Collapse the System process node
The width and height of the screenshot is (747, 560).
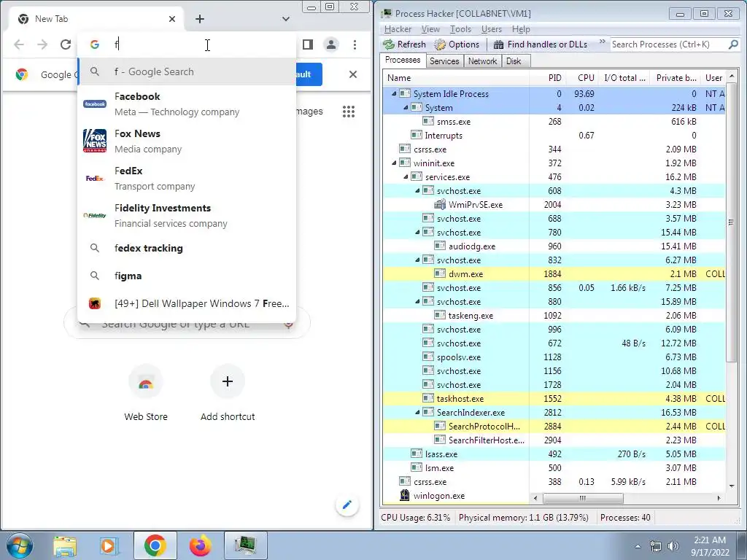click(406, 108)
